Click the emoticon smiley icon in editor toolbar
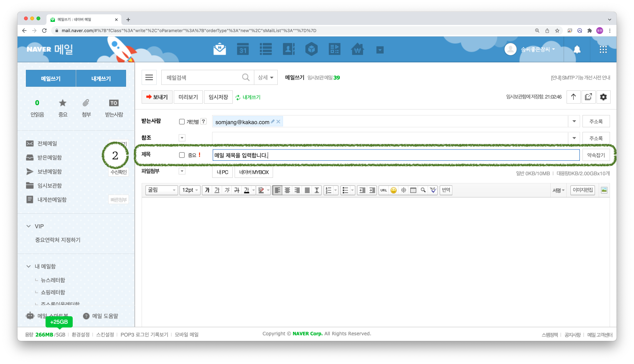The image size is (634, 364). (x=393, y=190)
